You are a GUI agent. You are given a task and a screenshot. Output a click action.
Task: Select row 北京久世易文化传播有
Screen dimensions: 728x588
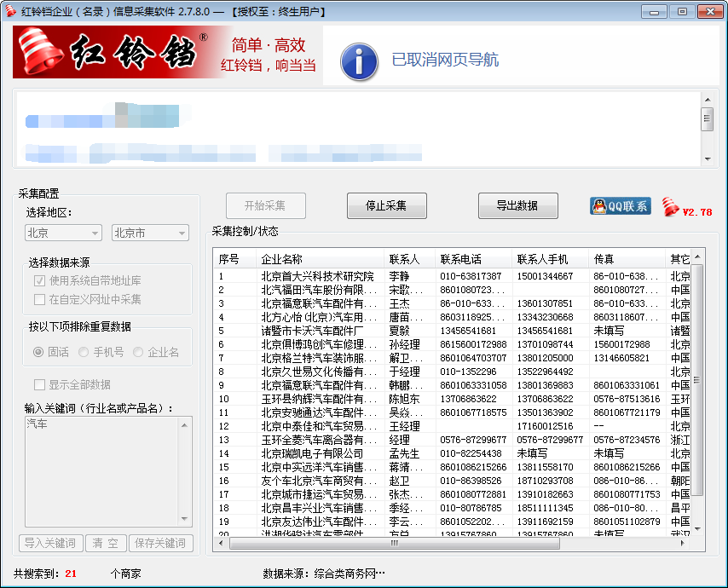tap(452, 372)
